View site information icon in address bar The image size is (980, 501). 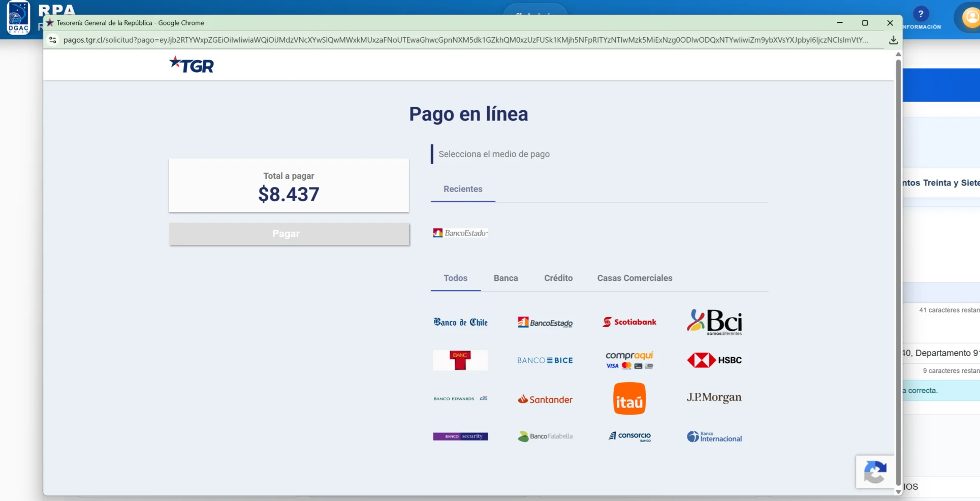(x=52, y=40)
